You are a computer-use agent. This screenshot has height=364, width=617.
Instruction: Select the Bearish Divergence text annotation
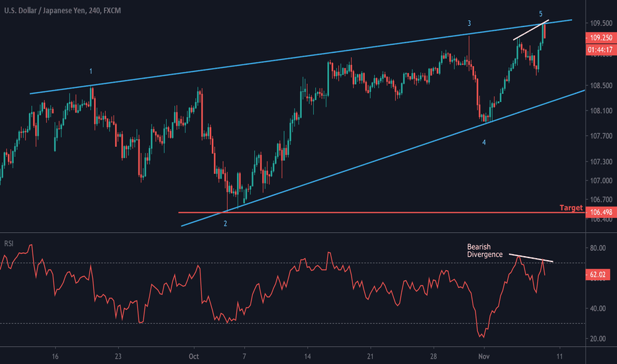pyautogui.click(x=485, y=250)
